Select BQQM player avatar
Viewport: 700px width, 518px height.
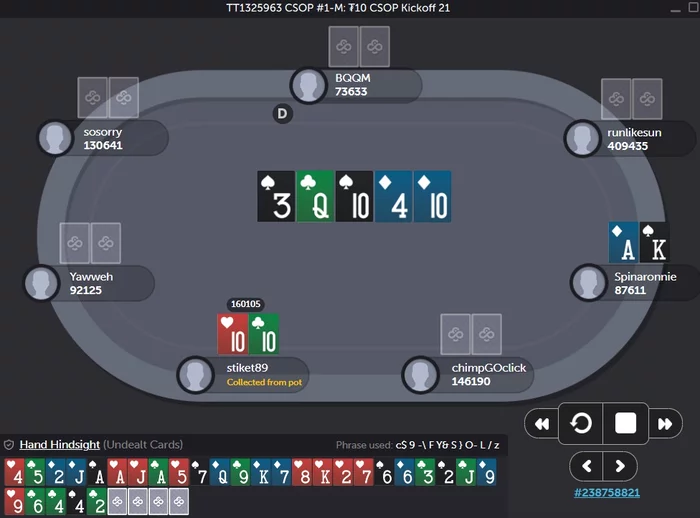point(308,85)
